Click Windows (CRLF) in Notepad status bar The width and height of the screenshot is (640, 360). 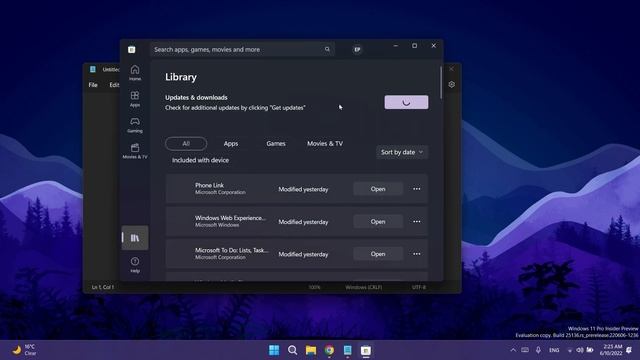pos(364,287)
